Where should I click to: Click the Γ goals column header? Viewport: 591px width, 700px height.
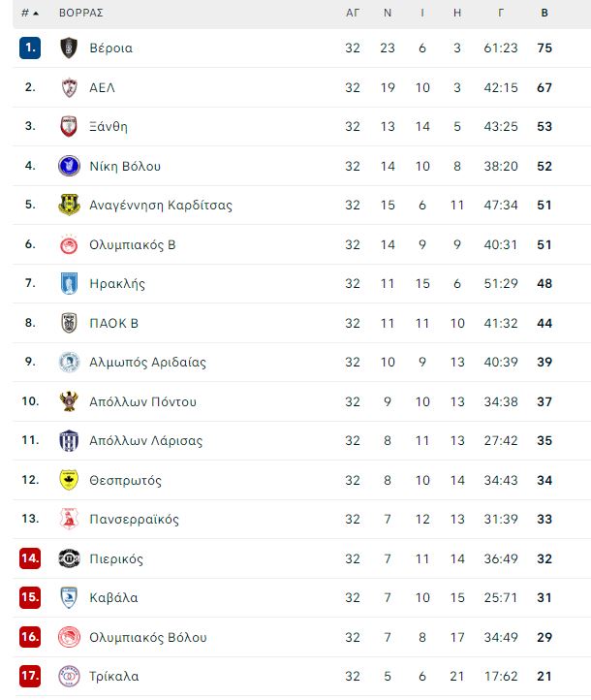tap(501, 13)
